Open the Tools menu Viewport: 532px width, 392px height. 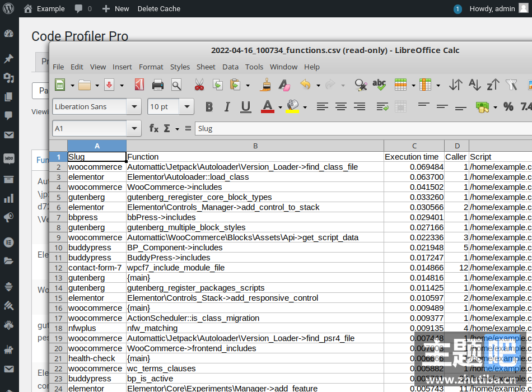[254, 67]
